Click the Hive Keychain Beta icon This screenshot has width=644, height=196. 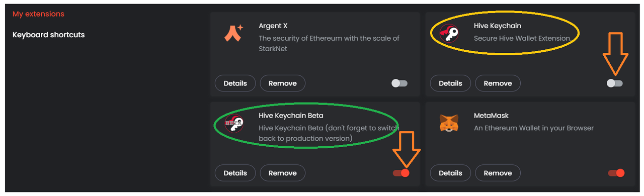[x=233, y=123]
